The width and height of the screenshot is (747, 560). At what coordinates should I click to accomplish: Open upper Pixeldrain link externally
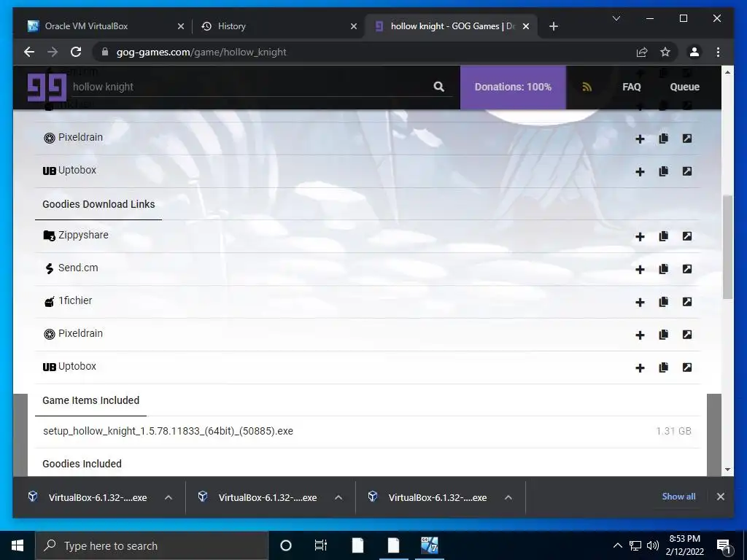[x=687, y=139]
